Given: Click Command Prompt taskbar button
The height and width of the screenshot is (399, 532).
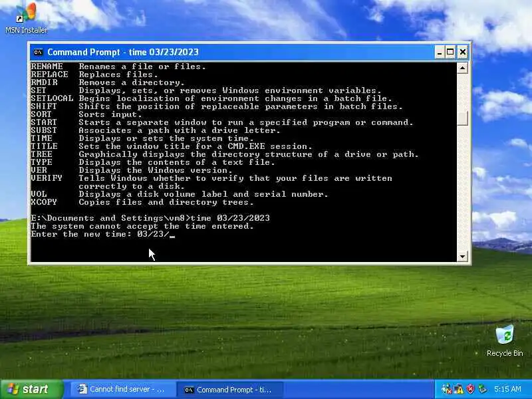Looking at the screenshot, I should [230, 390].
